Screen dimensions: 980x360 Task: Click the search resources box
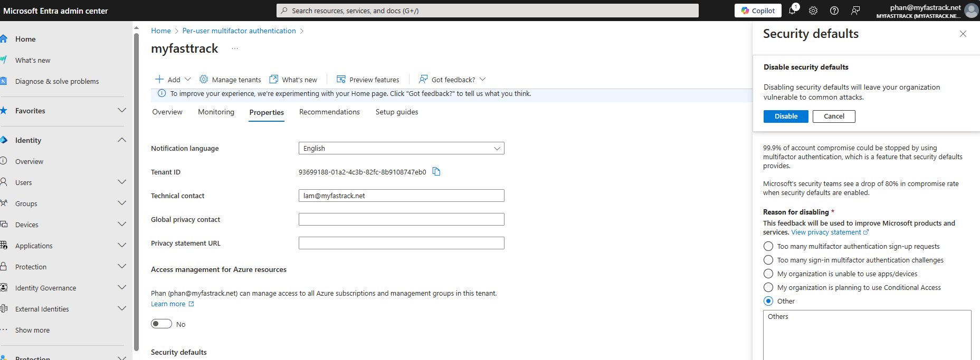[x=487, y=11]
